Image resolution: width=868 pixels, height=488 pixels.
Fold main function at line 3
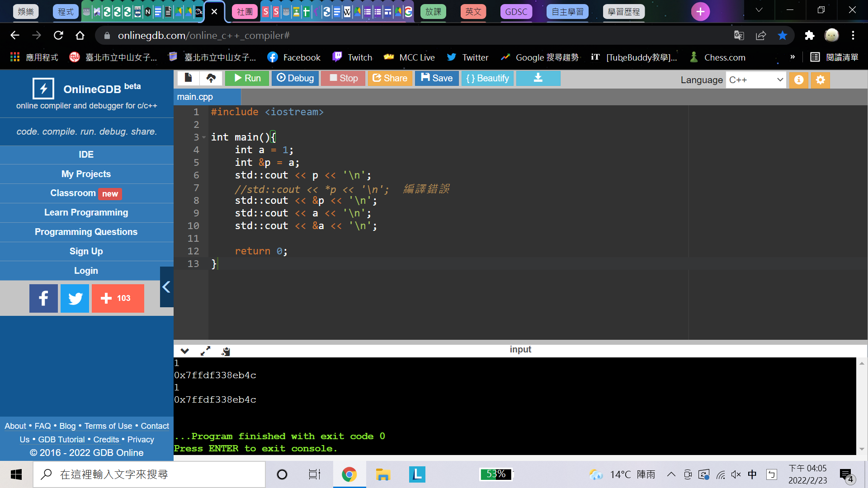204,137
